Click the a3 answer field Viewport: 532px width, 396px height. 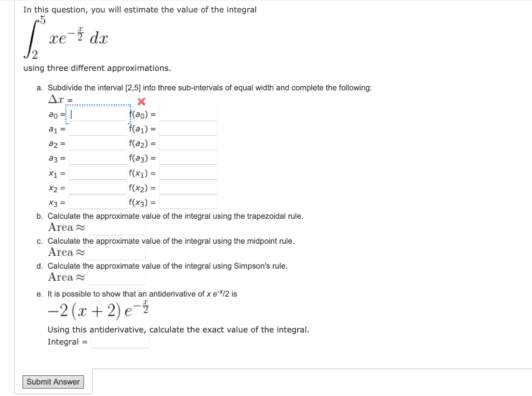point(99,157)
